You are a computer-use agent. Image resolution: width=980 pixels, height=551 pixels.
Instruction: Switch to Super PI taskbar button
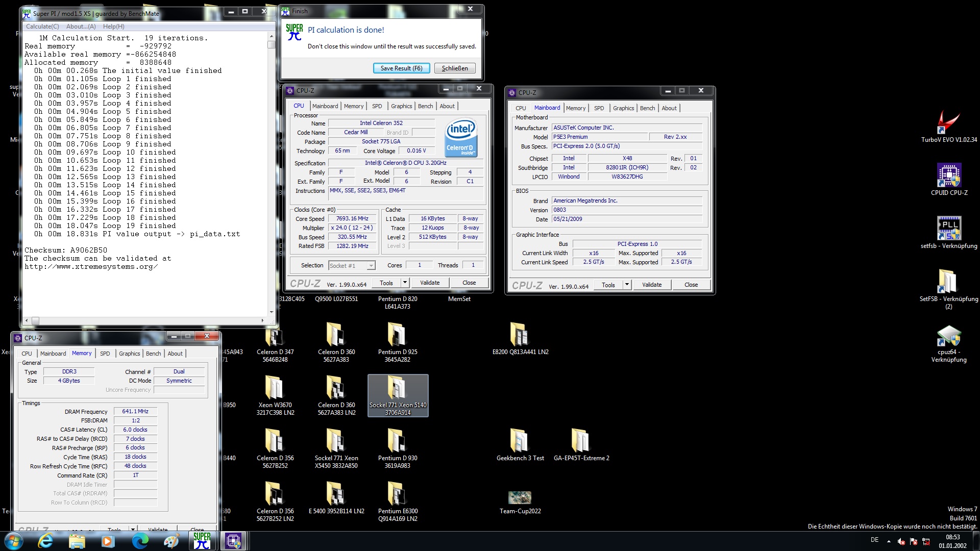click(x=202, y=541)
